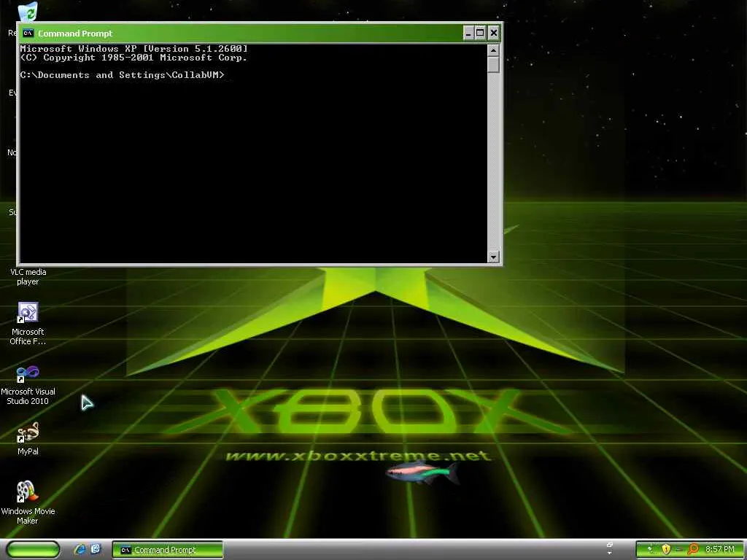Click the leftmost green tray icon
The height and width of the screenshot is (560, 747).
click(x=649, y=549)
